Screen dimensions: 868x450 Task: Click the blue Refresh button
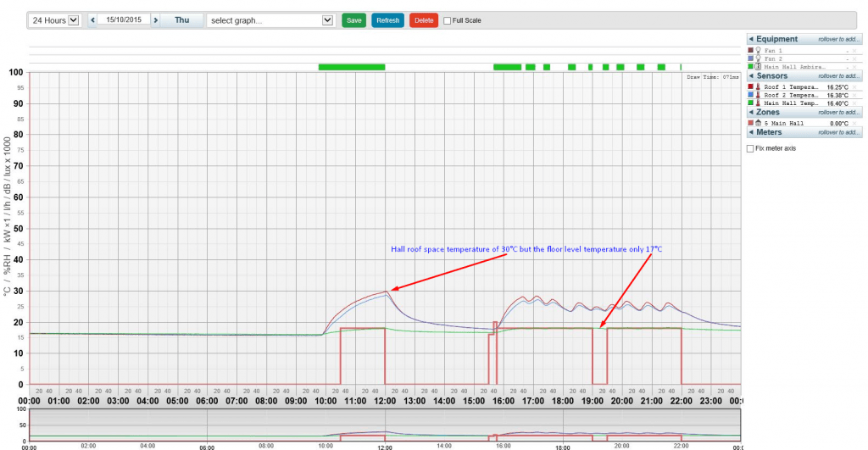pos(387,20)
